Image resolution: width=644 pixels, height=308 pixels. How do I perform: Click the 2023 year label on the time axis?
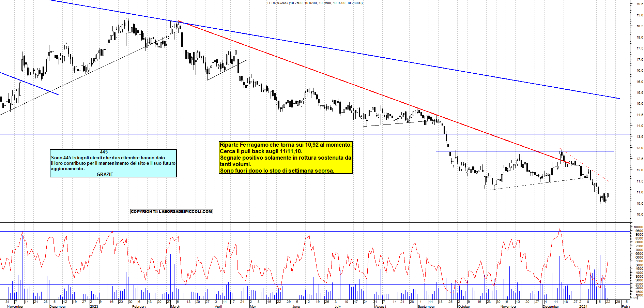point(94,306)
